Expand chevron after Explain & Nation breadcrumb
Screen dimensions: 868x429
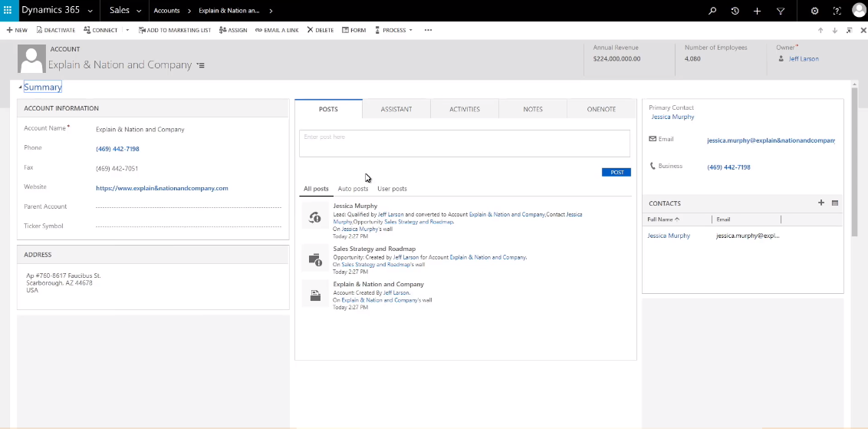coord(271,11)
